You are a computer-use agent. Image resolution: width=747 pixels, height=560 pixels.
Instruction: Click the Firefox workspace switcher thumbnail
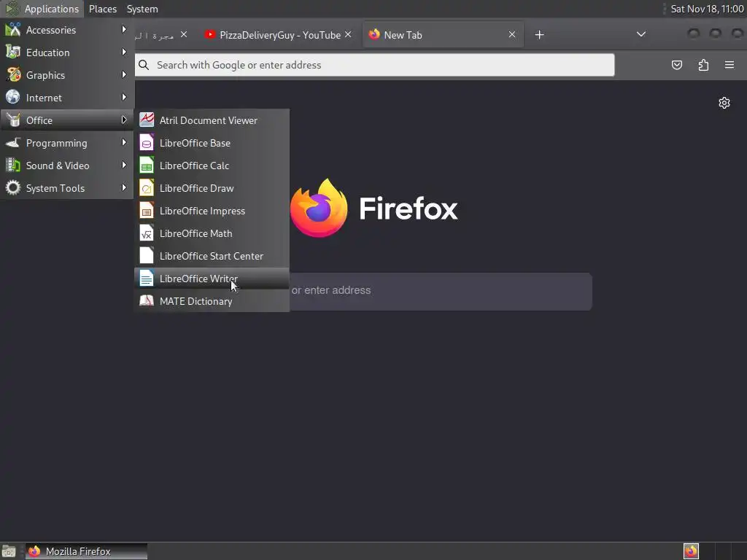(691, 551)
